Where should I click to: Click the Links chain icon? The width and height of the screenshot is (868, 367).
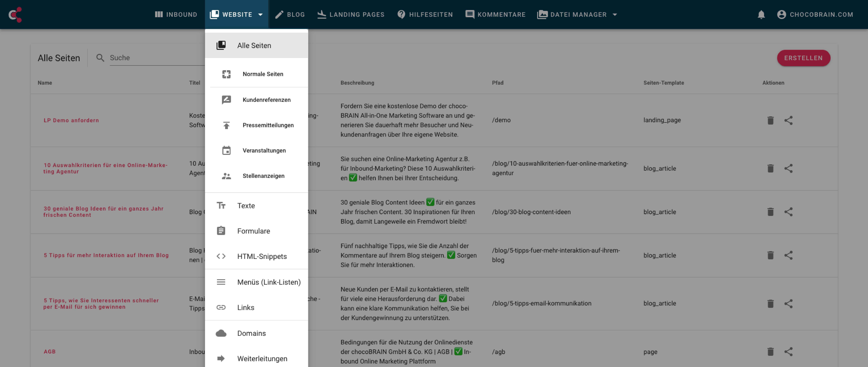(x=221, y=307)
